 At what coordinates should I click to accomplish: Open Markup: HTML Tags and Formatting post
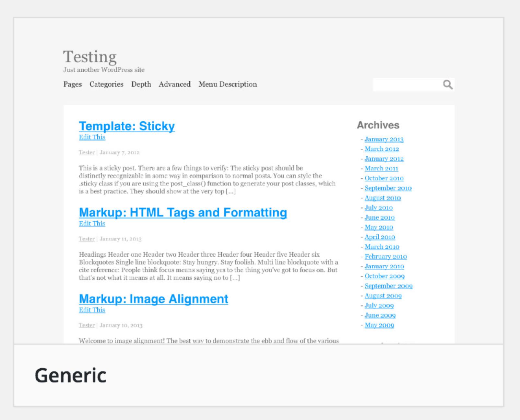pyautogui.click(x=183, y=213)
